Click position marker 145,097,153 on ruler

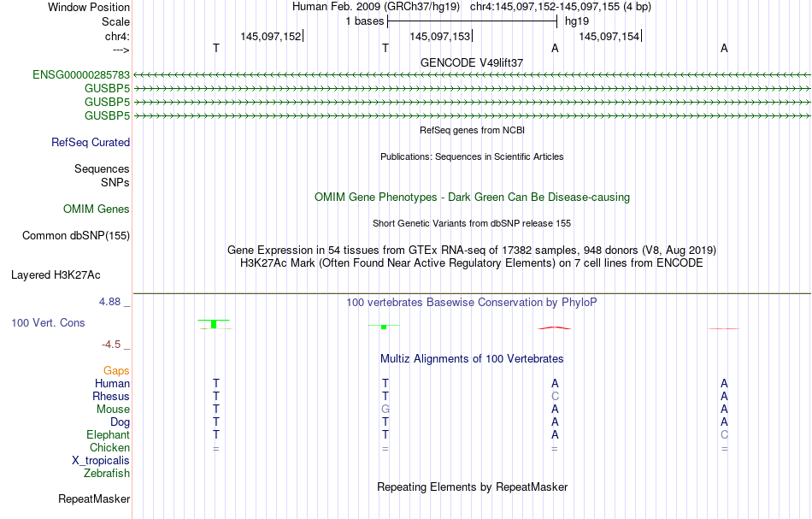point(440,36)
